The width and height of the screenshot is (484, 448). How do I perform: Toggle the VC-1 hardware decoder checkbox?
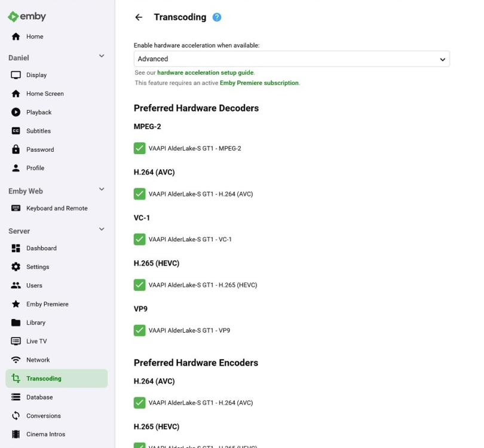pyautogui.click(x=139, y=240)
